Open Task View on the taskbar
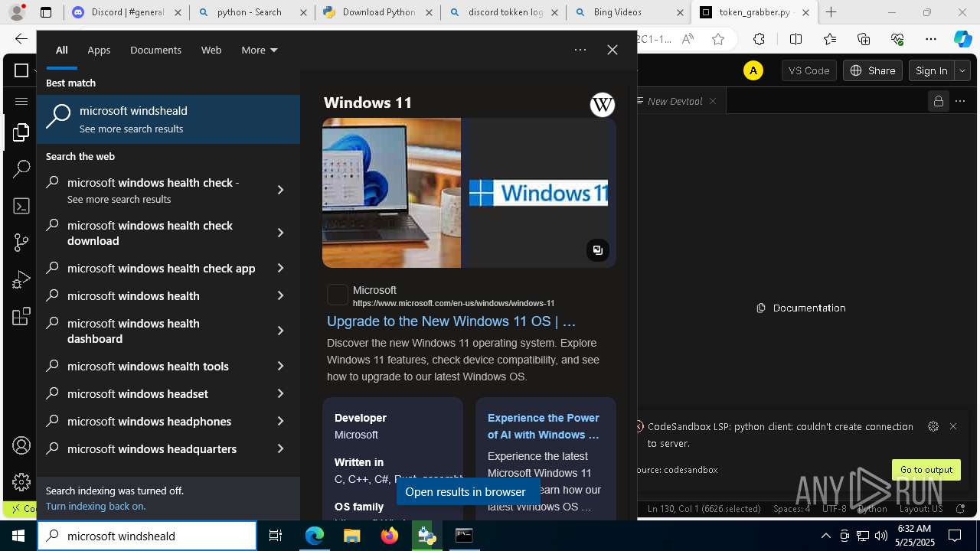This screenshot has height=551, width=980. [x=276, y=536]
